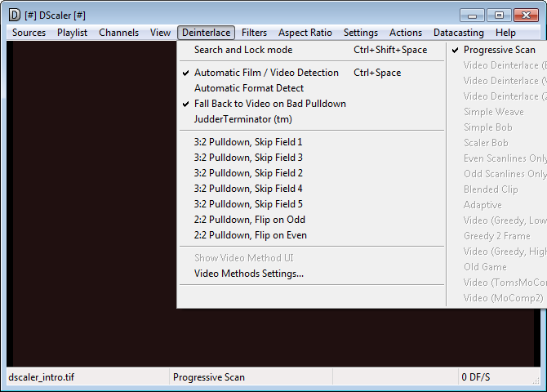Click the Old Game method

click(x=497, y=267)
